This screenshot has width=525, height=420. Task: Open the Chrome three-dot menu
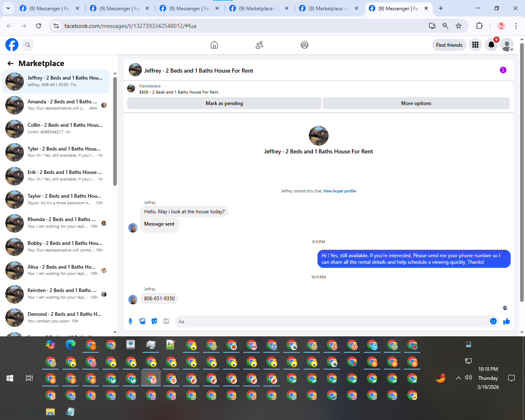coord(516,26)
